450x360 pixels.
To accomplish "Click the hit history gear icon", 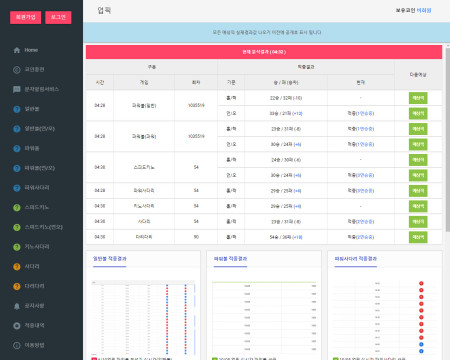I will (17, 326).
